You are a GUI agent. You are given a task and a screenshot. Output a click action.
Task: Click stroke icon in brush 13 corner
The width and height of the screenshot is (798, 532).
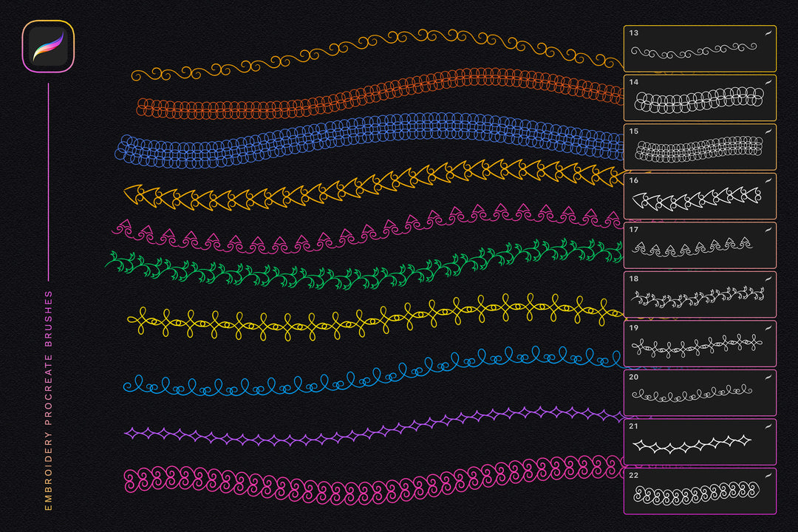(x=768, y=33)
